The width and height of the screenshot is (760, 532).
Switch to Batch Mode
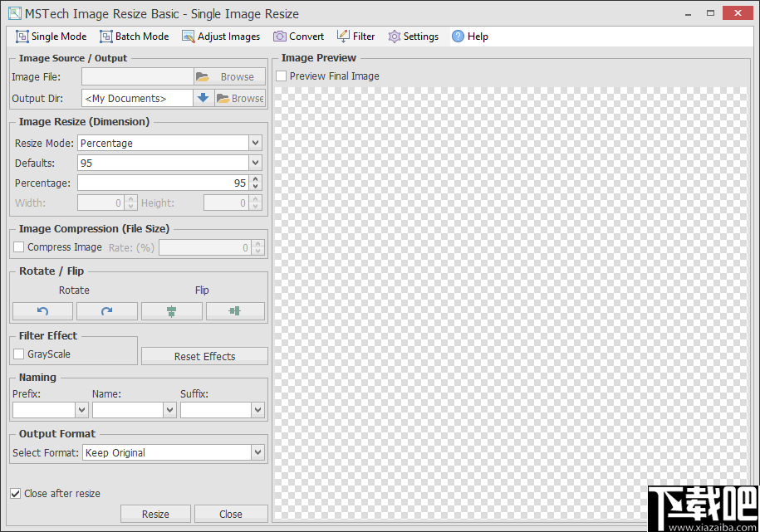point(134,36)
